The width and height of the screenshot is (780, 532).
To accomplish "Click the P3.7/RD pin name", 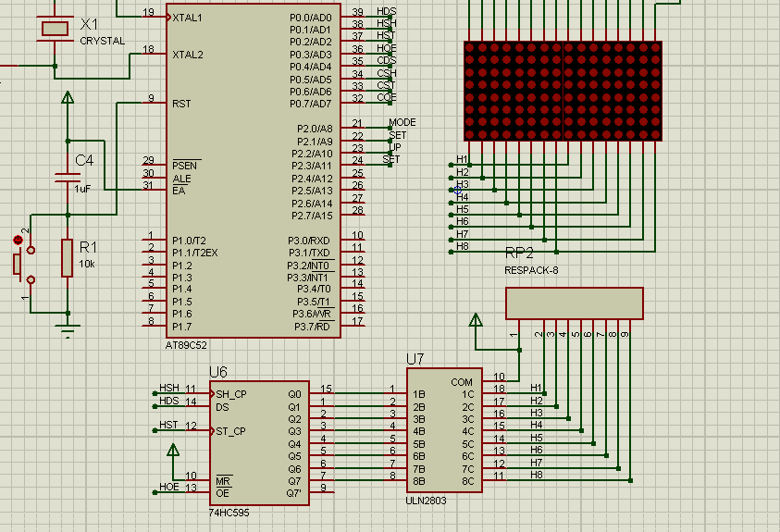I will [313, 327].
